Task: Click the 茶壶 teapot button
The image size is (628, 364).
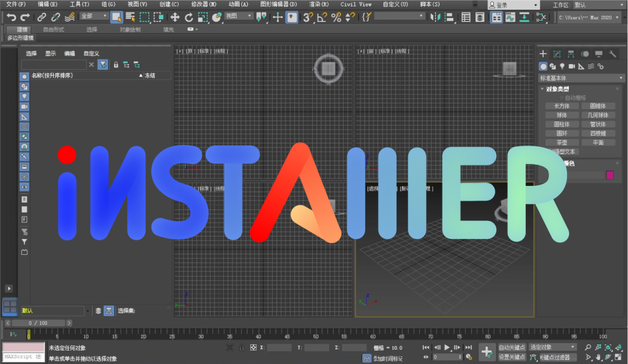Action: [x=562, y=142]
